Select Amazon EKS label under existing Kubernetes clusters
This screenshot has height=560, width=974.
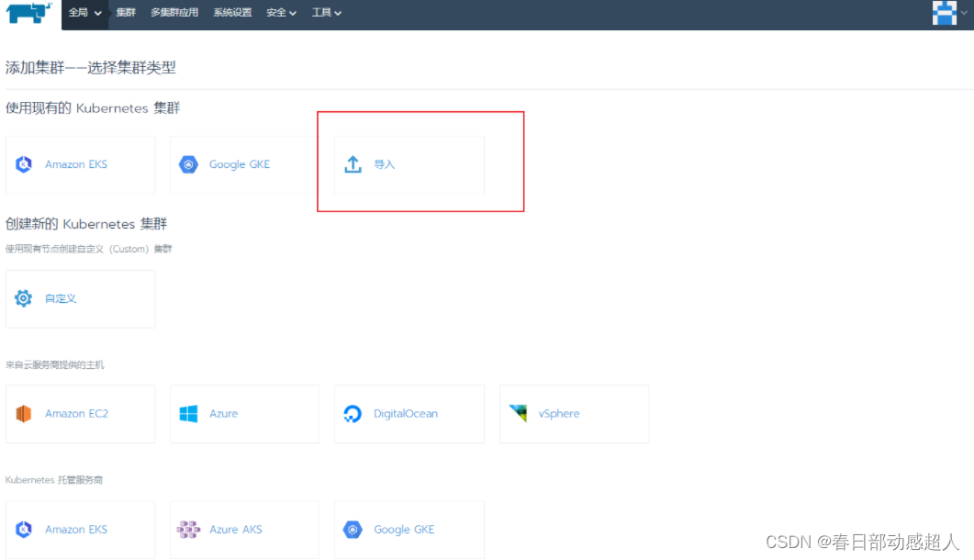coord(76,164)
